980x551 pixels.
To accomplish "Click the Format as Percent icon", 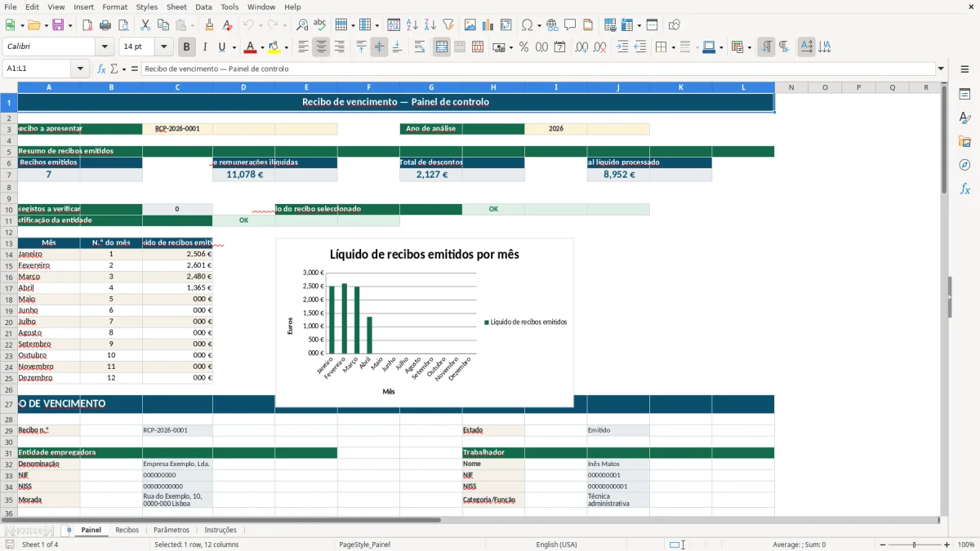I will [x=523, y=47].
